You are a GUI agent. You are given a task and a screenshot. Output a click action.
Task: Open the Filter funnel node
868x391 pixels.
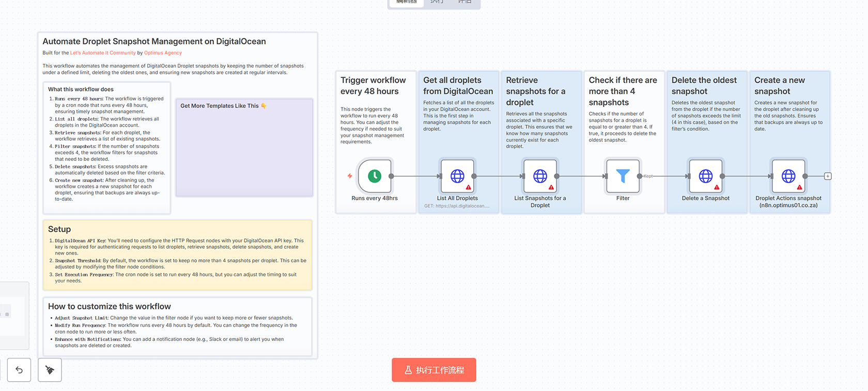pyautogui.click(x=623, y=176)
